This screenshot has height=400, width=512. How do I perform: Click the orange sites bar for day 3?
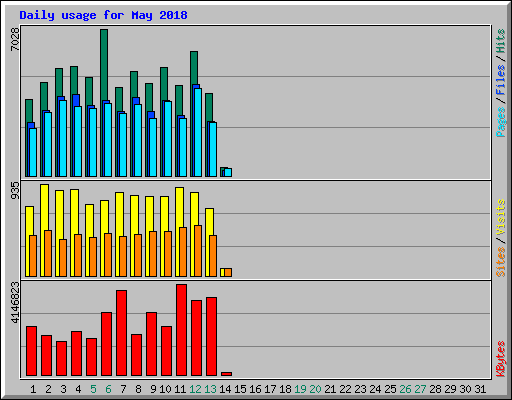63,258
